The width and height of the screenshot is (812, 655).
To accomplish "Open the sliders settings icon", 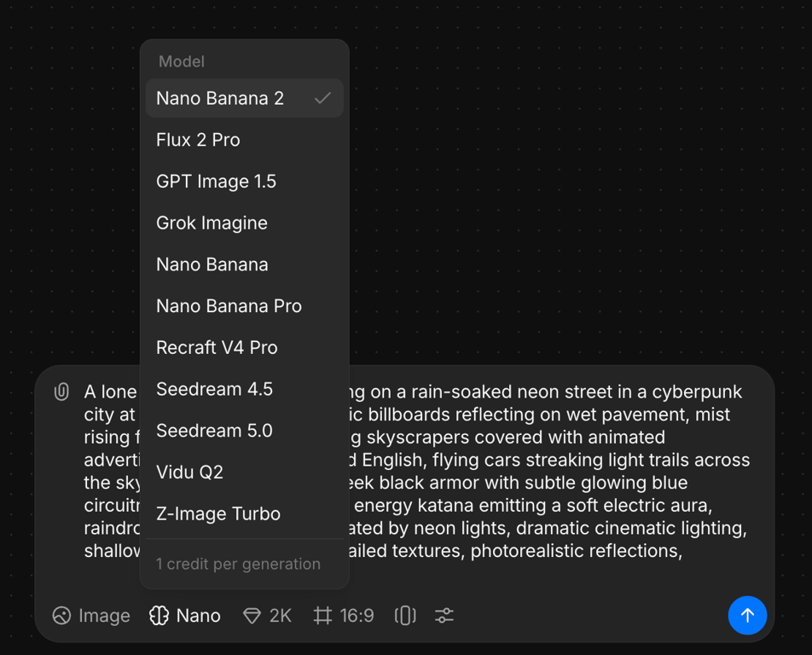I will [444, 616].
